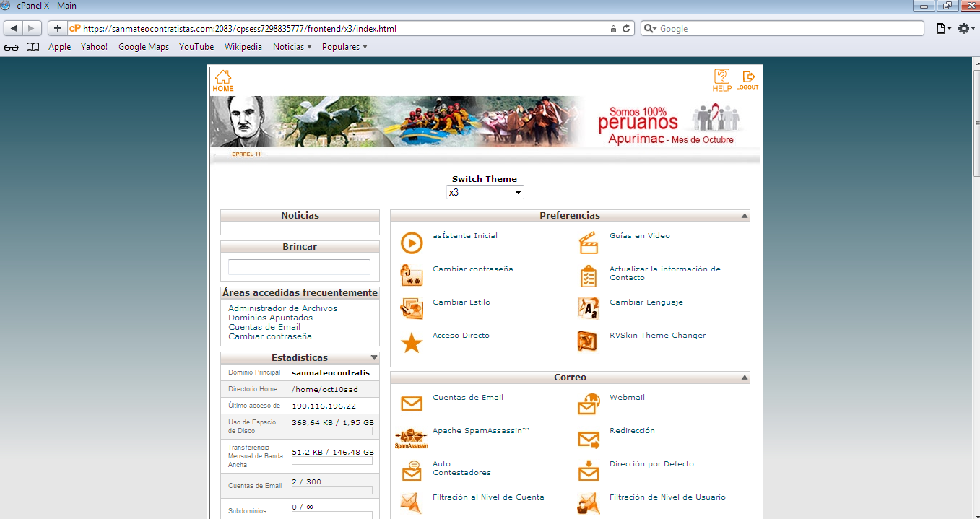
Task: Click Wikipedia in the bookmarks bar
Action: click(x=243, y=46)
